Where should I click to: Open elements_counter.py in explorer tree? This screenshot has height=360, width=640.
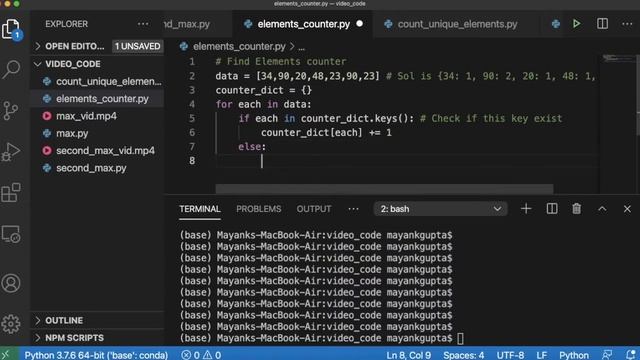pos(98,99)
